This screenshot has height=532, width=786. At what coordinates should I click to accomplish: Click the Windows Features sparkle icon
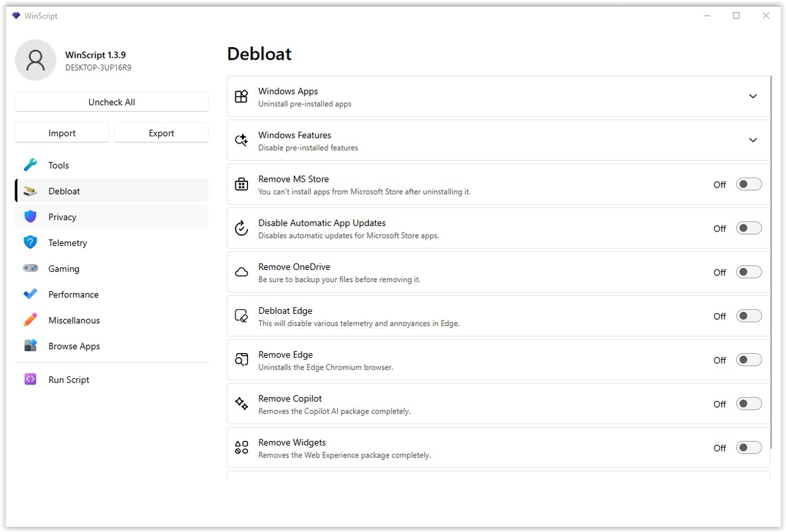pos(241,140)
